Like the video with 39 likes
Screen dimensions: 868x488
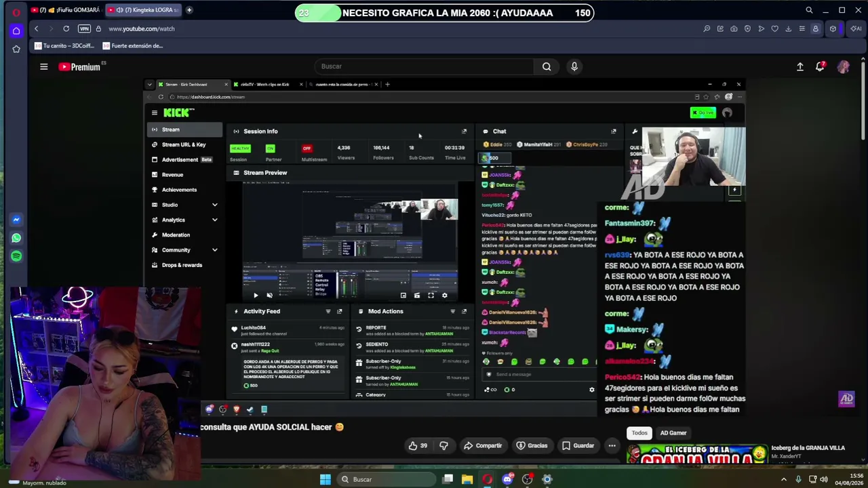click(418, 445)
